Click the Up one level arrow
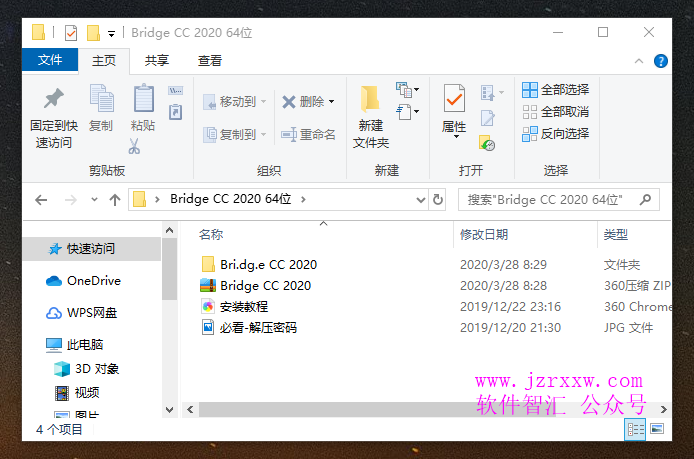Viewport: 694px width, 459px height. coord(115,200)
